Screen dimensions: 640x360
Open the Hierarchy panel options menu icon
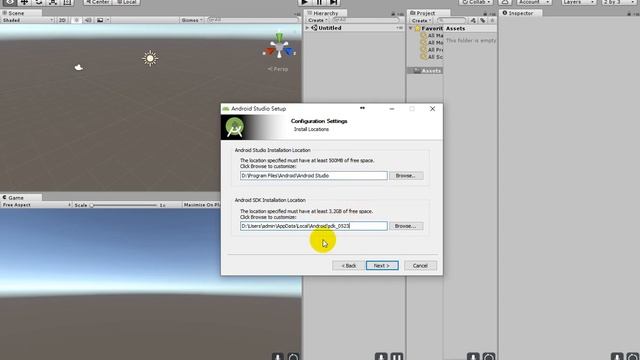401,14
